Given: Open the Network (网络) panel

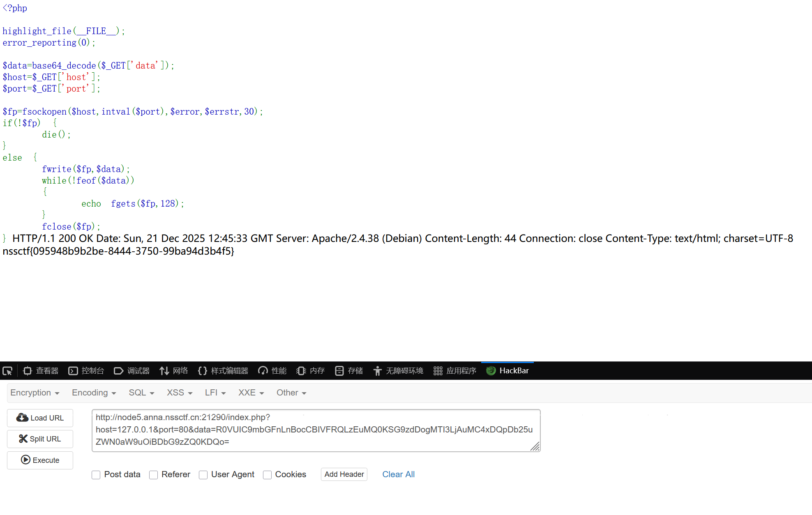Looking at the screenshot, I should [174, 371].
